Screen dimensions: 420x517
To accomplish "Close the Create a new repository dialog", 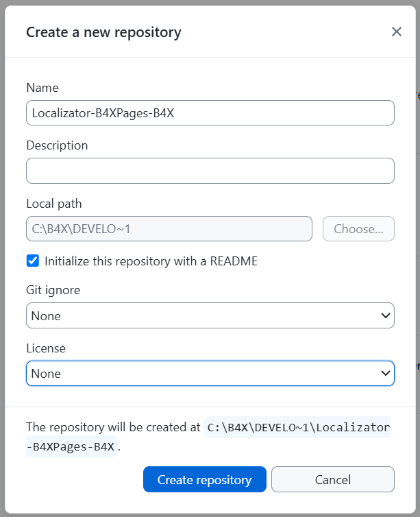I will [x=396, y=32].
